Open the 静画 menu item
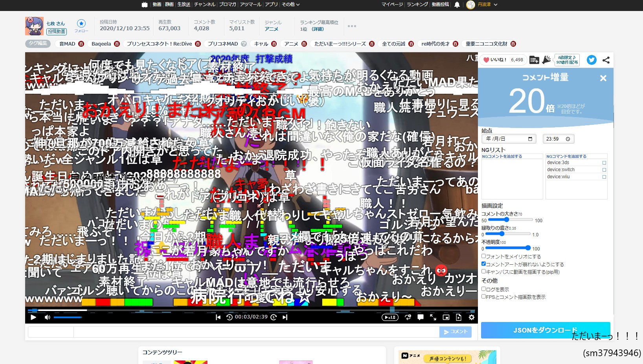Viewport: 643px width, 364px height. 169,4
